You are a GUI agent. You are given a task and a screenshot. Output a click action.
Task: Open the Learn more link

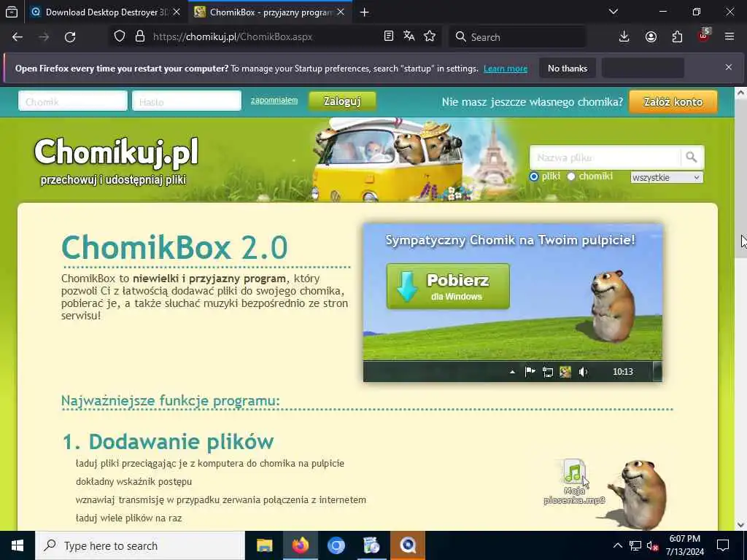coord(506,69)
